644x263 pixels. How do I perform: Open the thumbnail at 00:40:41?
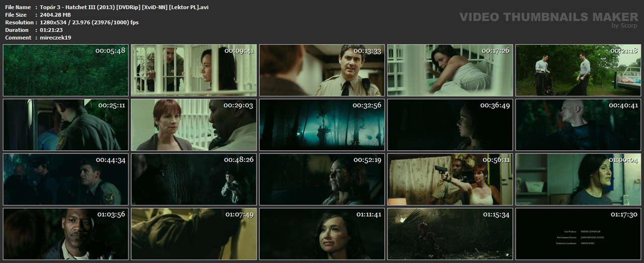coord(578,125)
